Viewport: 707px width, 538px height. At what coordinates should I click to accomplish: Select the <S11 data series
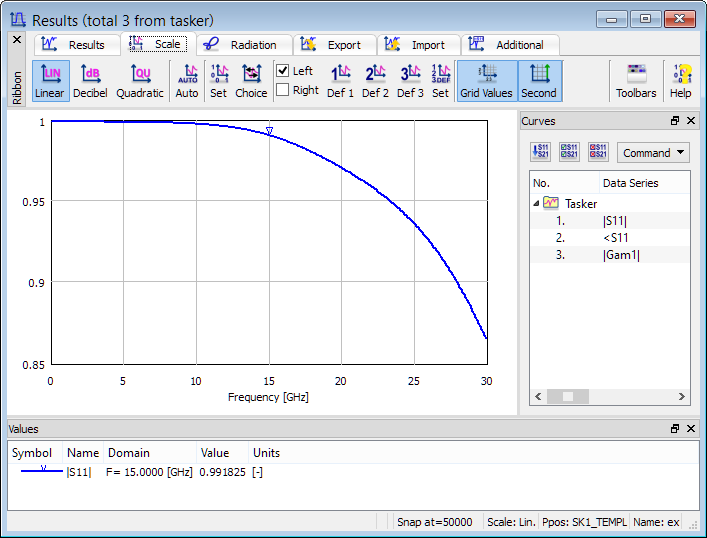[615, 237]
